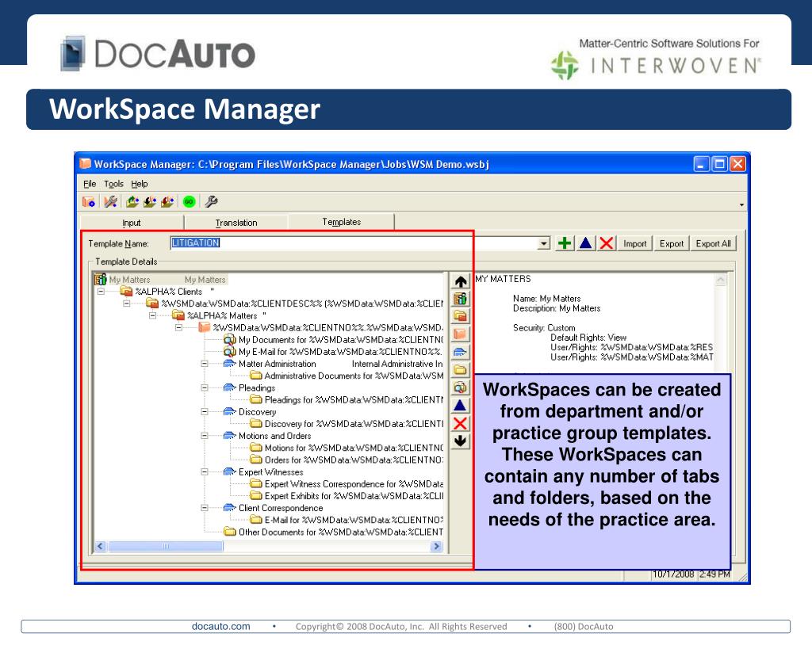Click the green GO run button

(189, 201)
